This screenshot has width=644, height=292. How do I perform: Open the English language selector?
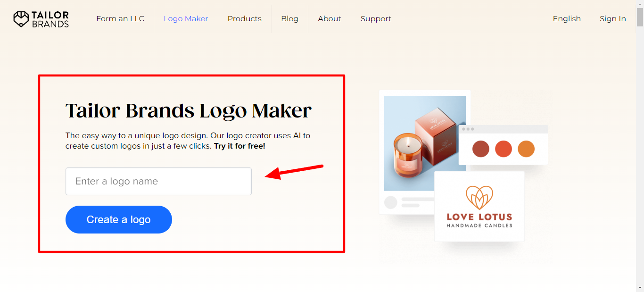[567, 19]
